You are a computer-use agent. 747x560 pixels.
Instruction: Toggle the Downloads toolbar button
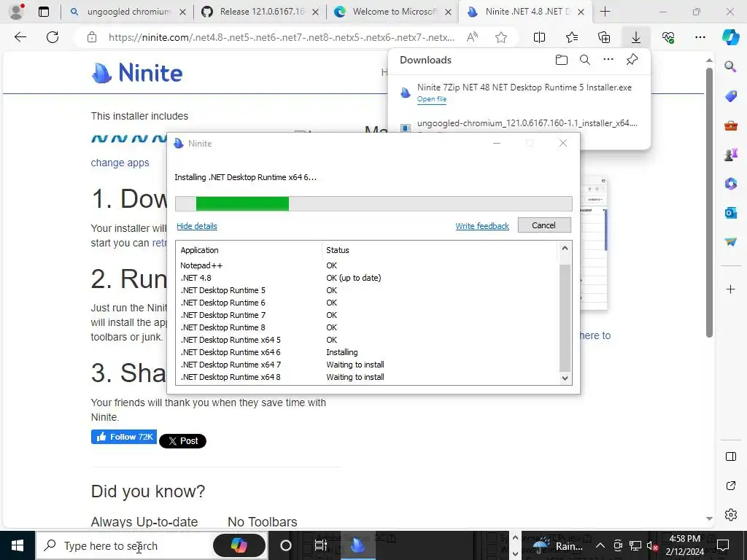pyautogui.click(x=636, y=37)
